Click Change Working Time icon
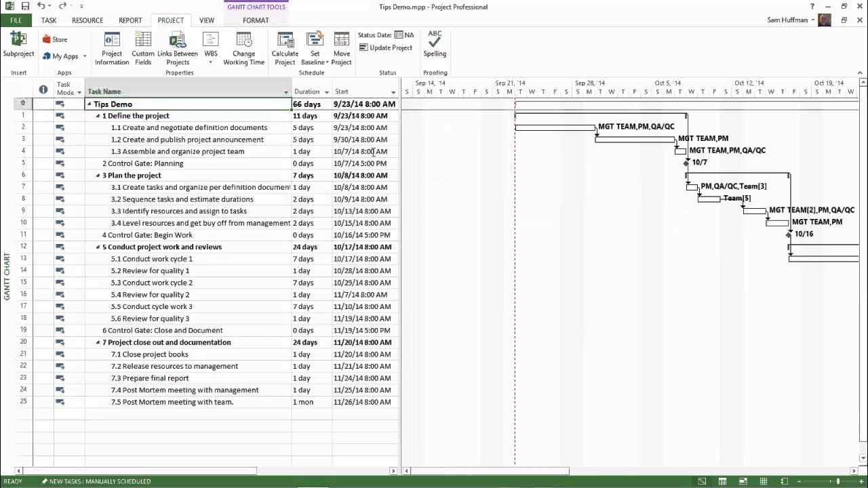This screenshot has width=868, height=488. click(x=244, y=47)
